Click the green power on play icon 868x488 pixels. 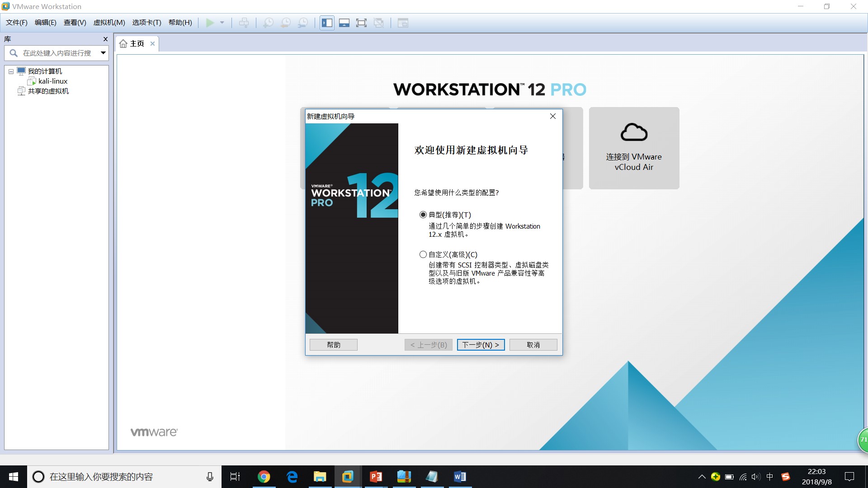pos(210,23)
